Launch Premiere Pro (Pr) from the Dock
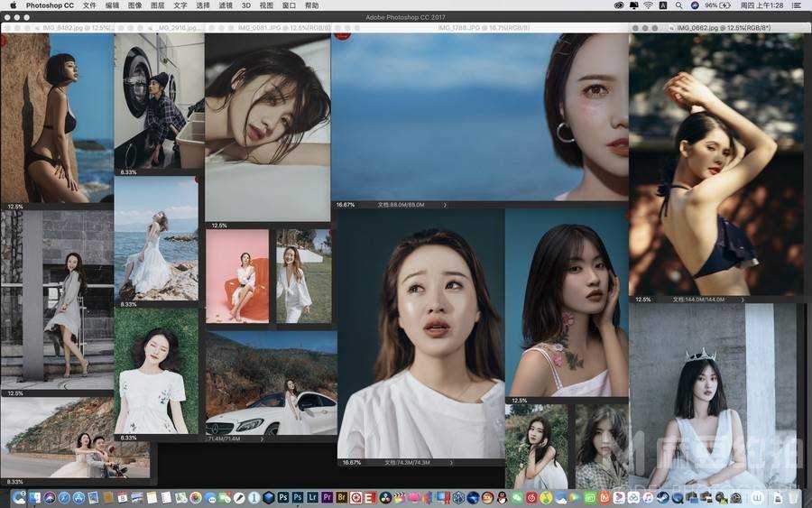The image size is (812, 508). click(327, 498)
